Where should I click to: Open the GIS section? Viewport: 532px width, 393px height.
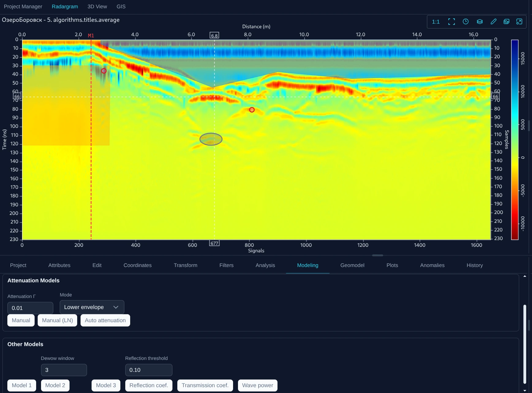(x=121, y=6)
